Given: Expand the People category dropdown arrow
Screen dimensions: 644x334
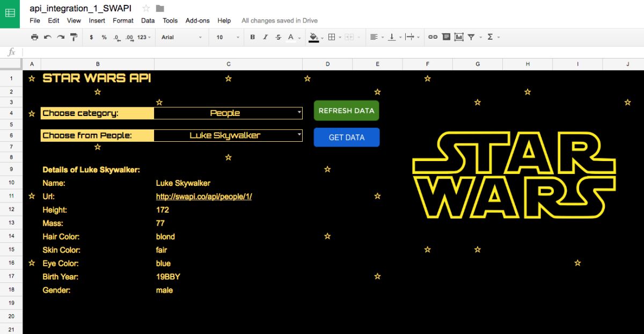Looking at the screenshot, I should (x=299, y=113).
